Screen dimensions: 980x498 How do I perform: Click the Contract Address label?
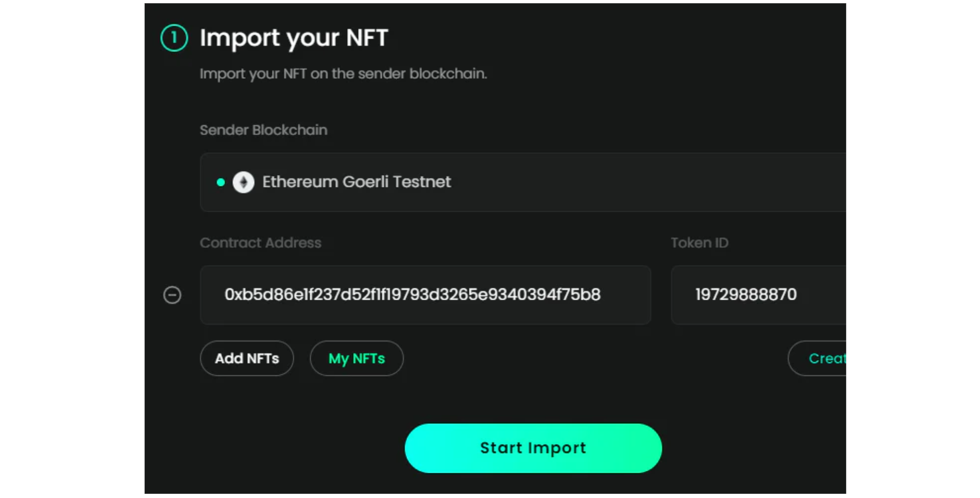pos(260,243)
